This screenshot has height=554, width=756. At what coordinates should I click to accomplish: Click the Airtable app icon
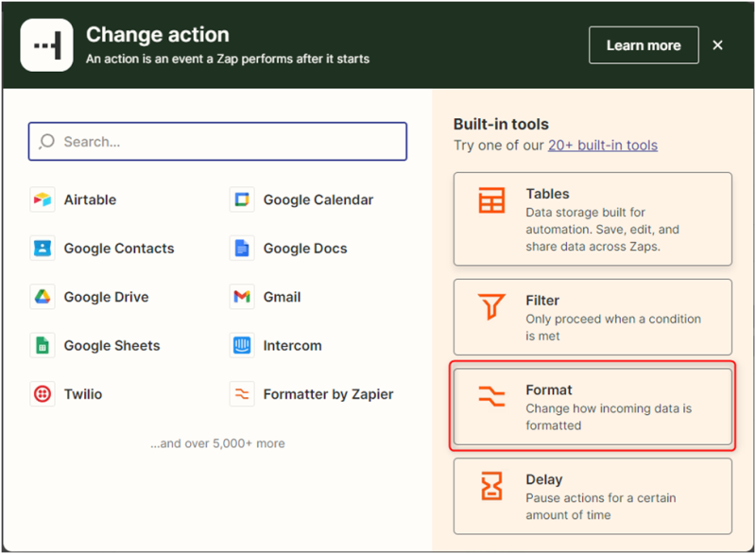43,199
